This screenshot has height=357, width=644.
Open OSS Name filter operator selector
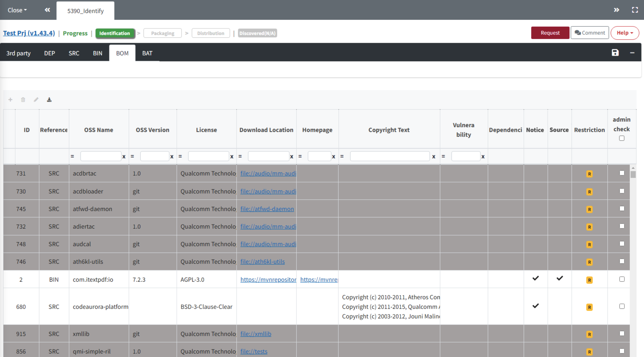click(72, 156)
